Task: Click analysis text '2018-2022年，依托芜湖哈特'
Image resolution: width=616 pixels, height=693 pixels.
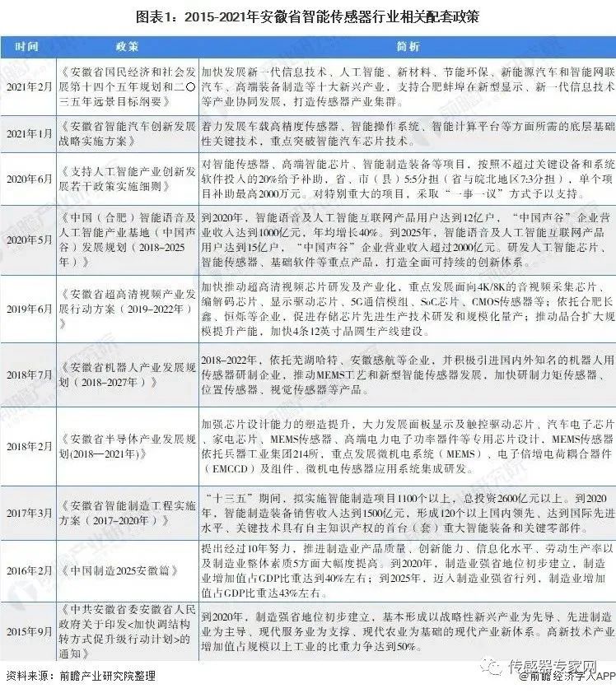Action: (x=408, y=374)
